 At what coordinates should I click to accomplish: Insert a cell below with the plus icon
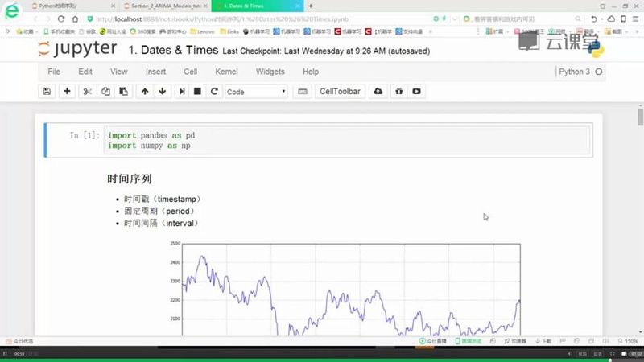click(67, 92)
